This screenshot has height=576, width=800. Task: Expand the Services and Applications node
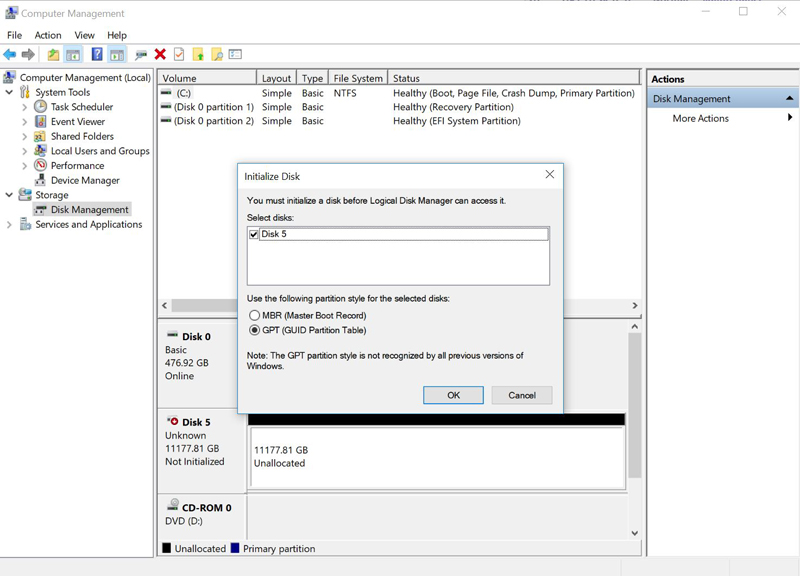point(10,225)
